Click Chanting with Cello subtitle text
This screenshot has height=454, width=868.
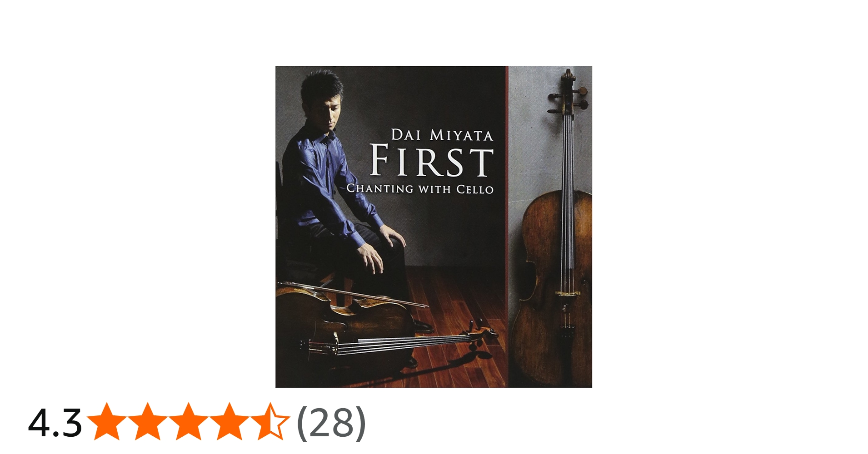[x=420, y=188]
